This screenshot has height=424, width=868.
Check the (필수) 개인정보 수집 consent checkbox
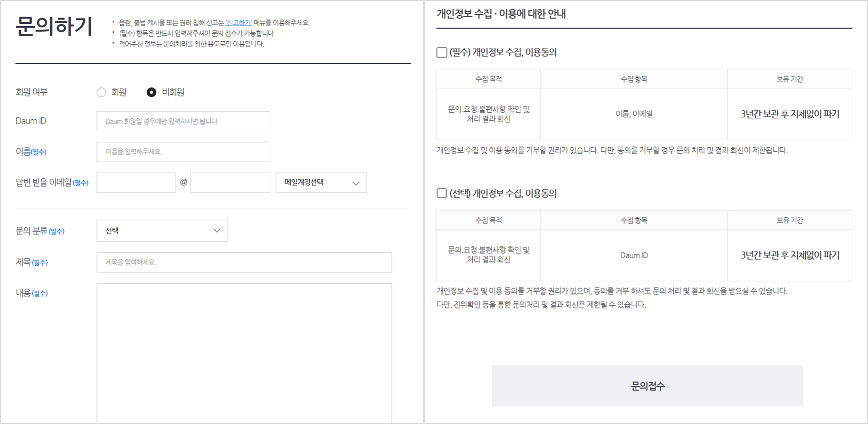pos(442,52)
